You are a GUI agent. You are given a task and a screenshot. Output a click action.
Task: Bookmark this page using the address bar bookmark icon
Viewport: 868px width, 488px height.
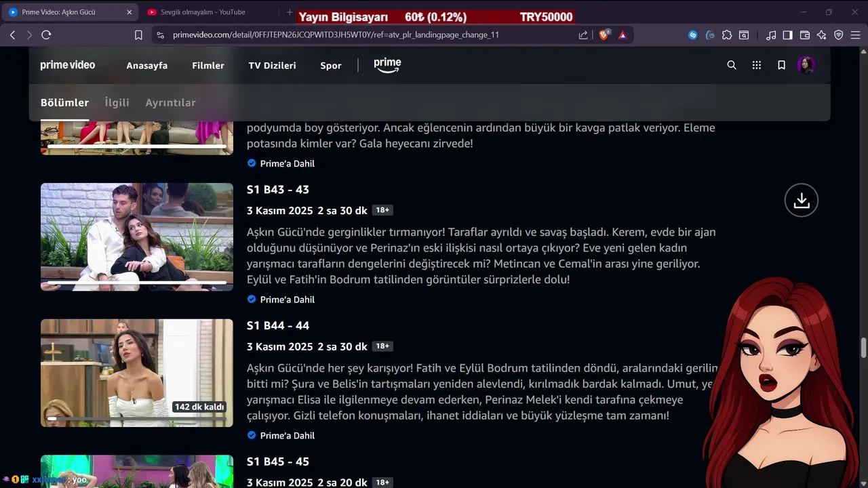(x=138, y=35)
